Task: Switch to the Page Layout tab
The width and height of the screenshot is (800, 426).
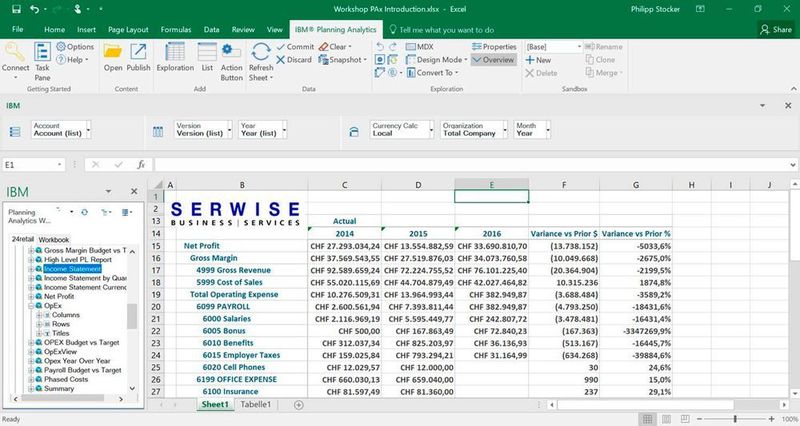Action: [x=128, y=30]
